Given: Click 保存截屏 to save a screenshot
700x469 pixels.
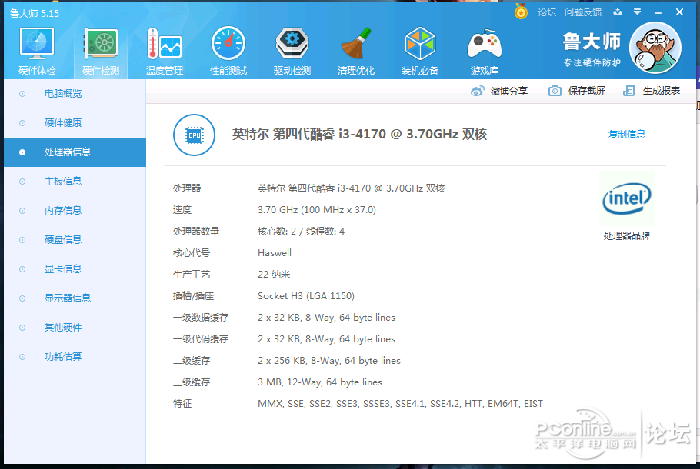Looking at the screenshot, I should click(576, 91).
